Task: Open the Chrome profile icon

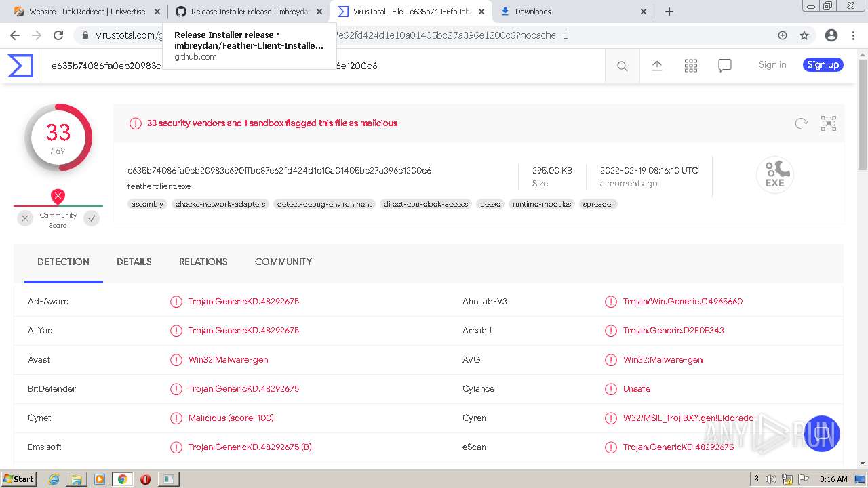Action: click(831, 35)
